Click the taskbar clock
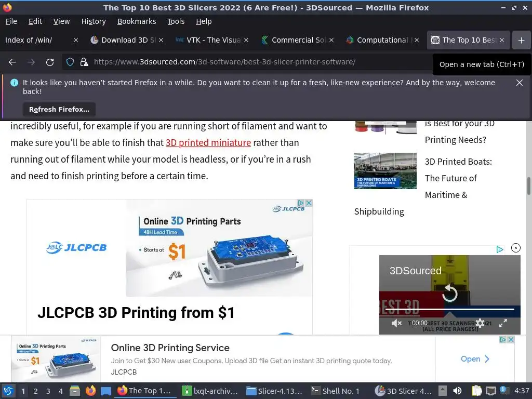The image size is (532, 399). point(522,391)
